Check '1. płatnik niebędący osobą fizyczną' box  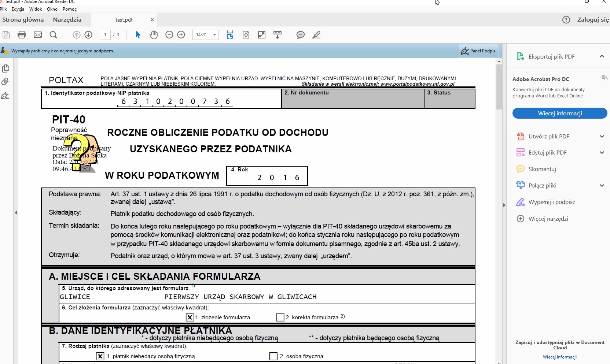(x=100, y=356)
